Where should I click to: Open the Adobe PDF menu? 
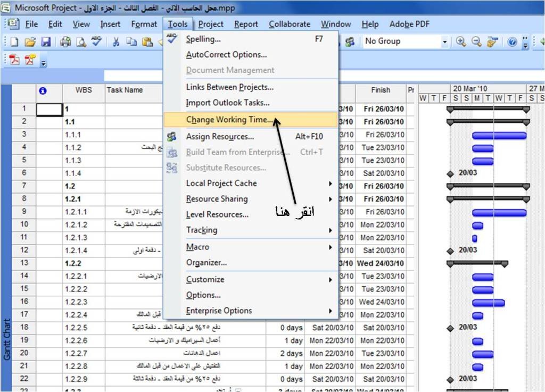(409, 24)
